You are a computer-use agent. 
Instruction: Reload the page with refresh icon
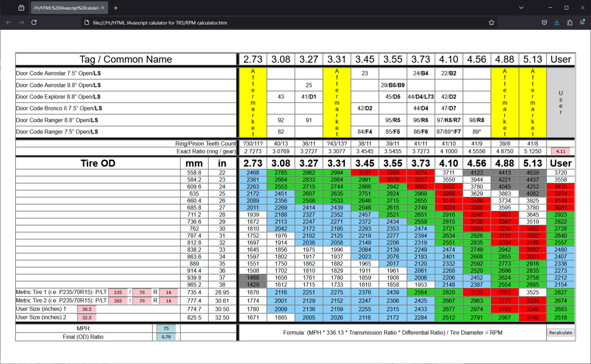(34, 22)
